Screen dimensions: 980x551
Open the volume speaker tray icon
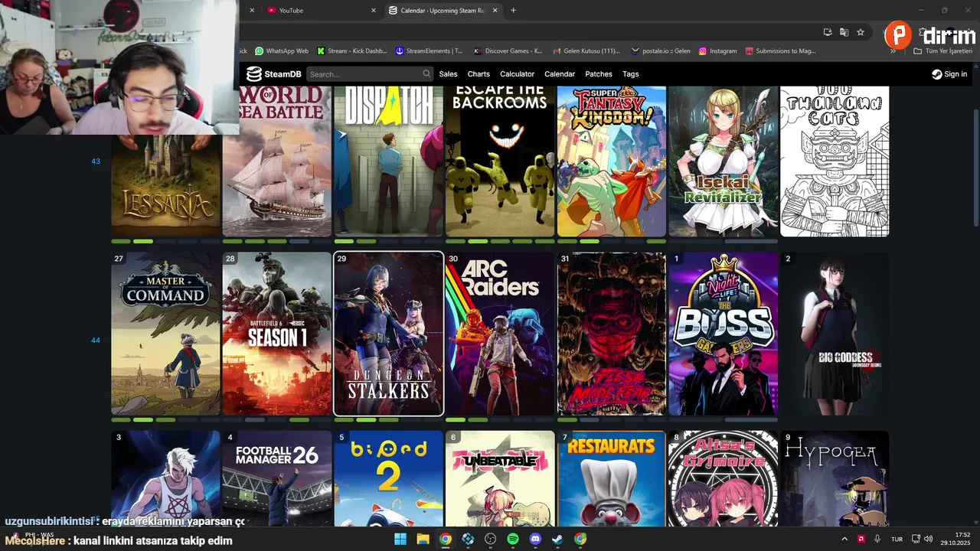point(929,539)
